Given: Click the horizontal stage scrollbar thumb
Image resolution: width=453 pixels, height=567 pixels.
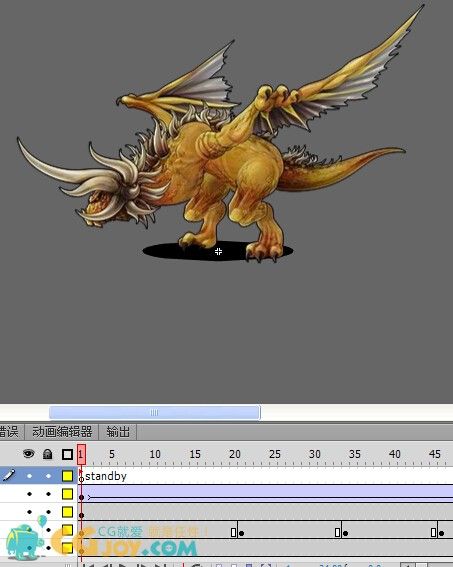Looking at the screenshot, I should (154, 413).
